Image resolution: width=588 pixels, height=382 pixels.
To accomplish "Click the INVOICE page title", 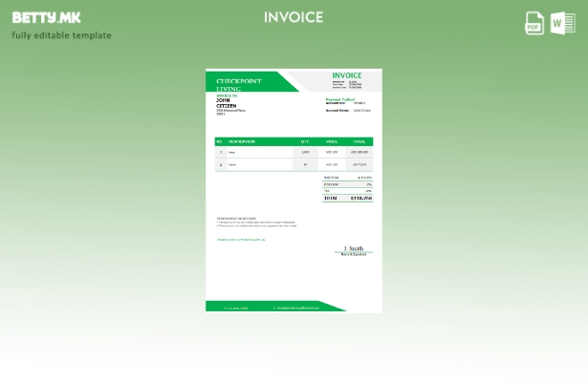I will pyautogui.click(x=294, y=17).
